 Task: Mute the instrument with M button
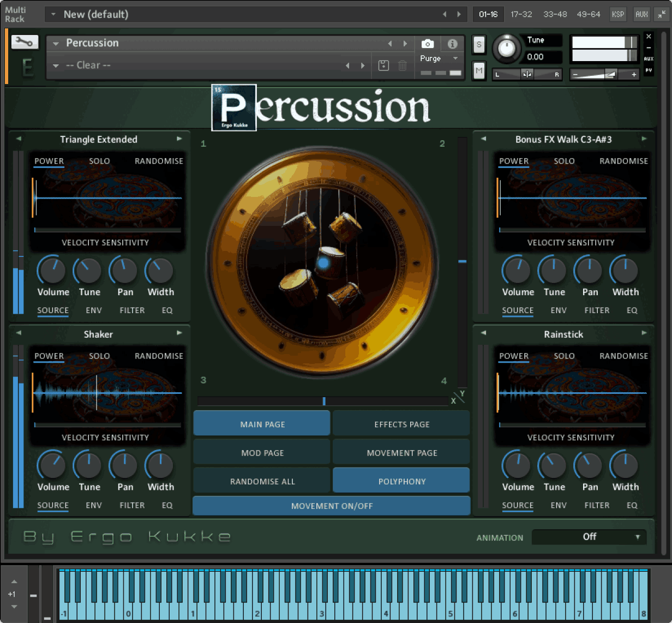479,70
